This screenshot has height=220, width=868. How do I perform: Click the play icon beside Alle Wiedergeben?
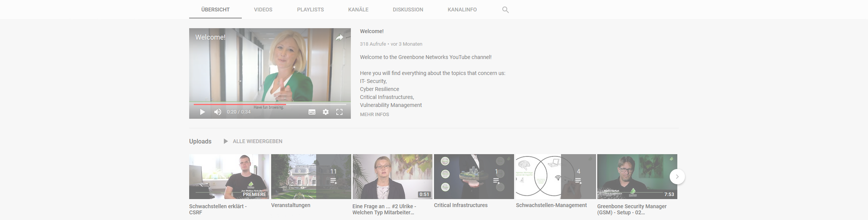(x=226, y=141)
